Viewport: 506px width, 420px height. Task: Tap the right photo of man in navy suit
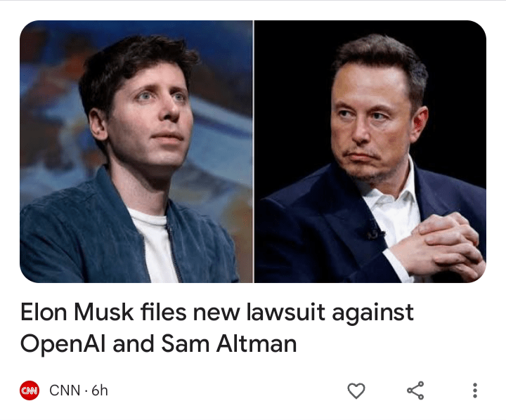(370, 152)
